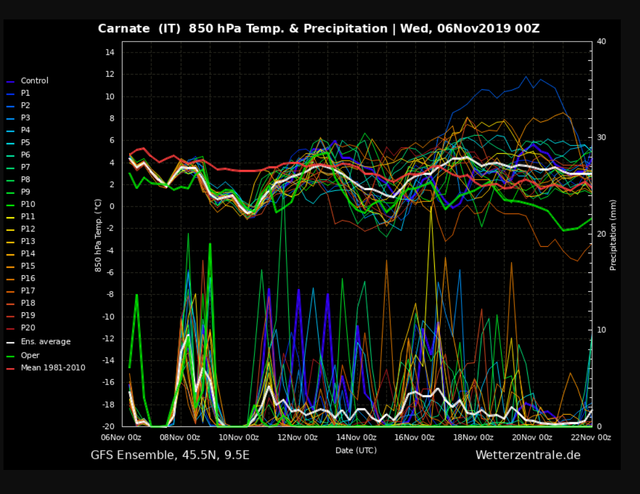Click the value 40 on the precipitation axis
Image resolution: width=640 pixels, height=494 pixels.
(601, 41)
